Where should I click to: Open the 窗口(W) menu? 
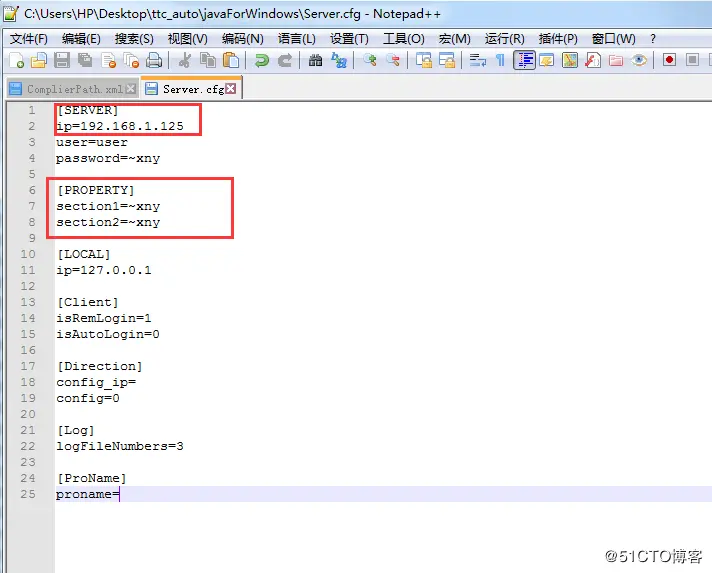tap(613, 39)
